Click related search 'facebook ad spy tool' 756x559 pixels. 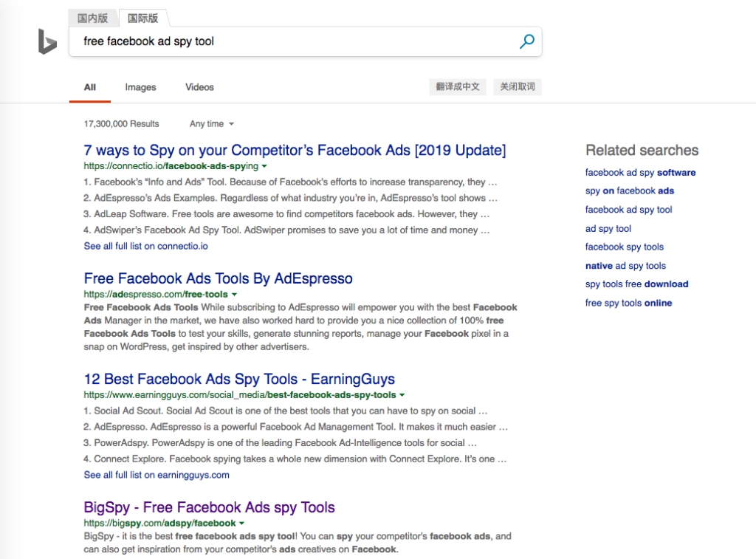[629, 210]
